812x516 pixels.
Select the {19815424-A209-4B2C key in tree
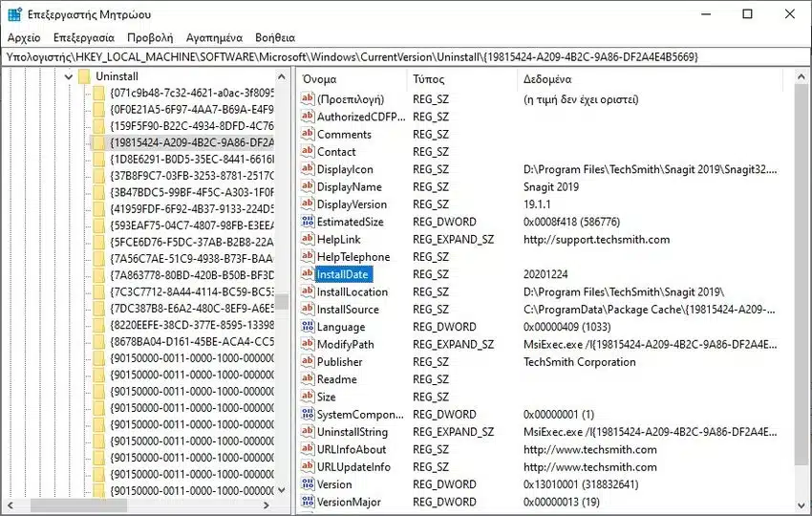click(192, 142)
